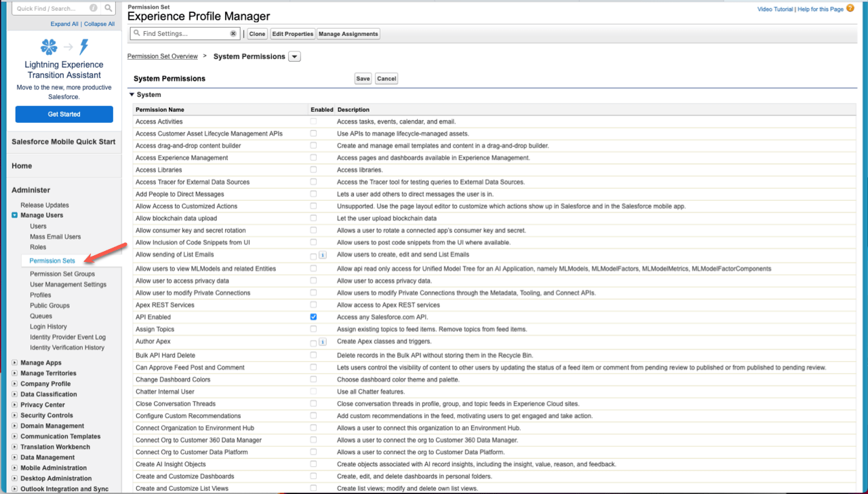This screenshot has width=868, height=494.
Task: Click the orange Help for this Page icon
Action: pyautogui.click(x=850, y=8)
